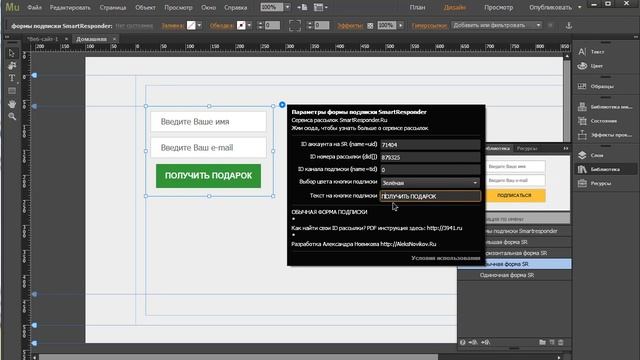
Task: Click the Гиперссылки link in toolbar
Action: (429, 26)
